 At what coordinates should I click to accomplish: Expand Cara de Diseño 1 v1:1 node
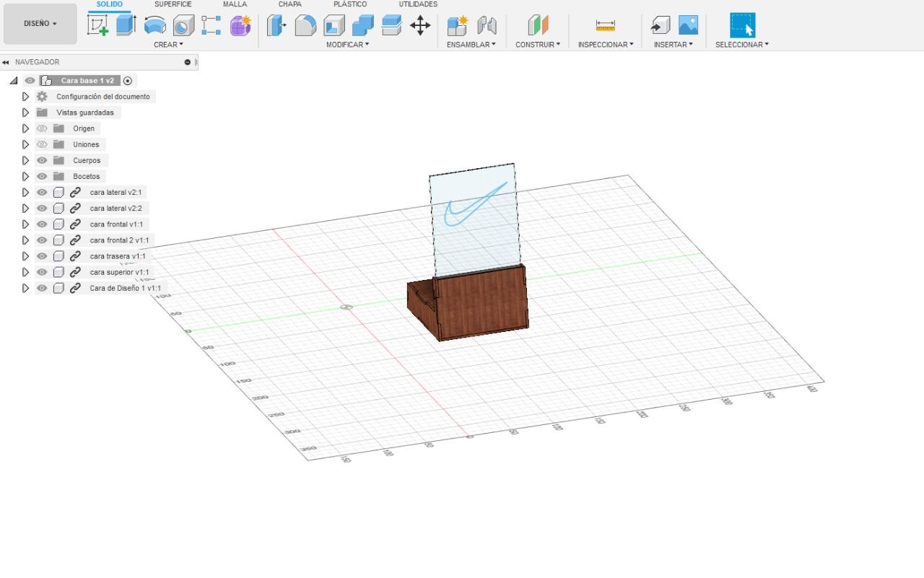(25, 288)
